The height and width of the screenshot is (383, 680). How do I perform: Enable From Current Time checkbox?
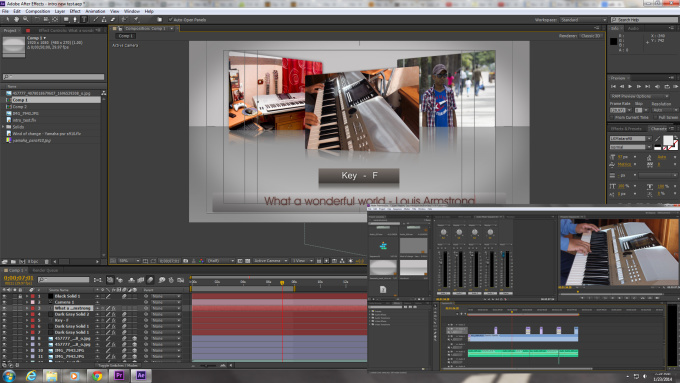(612, 118)
